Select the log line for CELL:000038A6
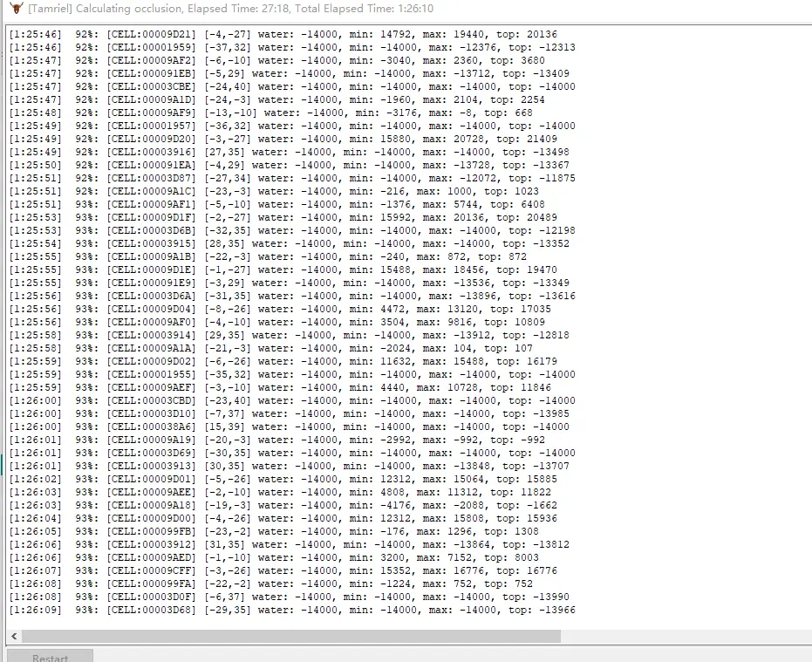 [x=289, y=427]
